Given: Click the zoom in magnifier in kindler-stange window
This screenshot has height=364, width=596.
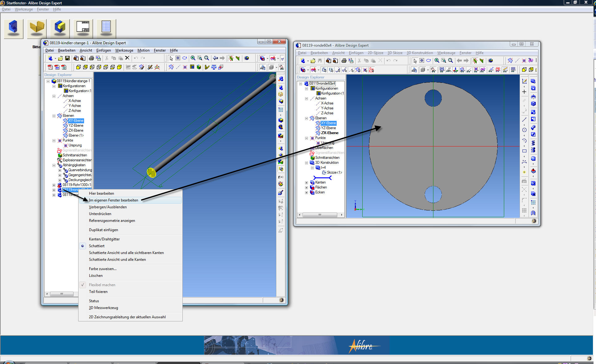Looking at the screenshot, I should pos(193,58).
